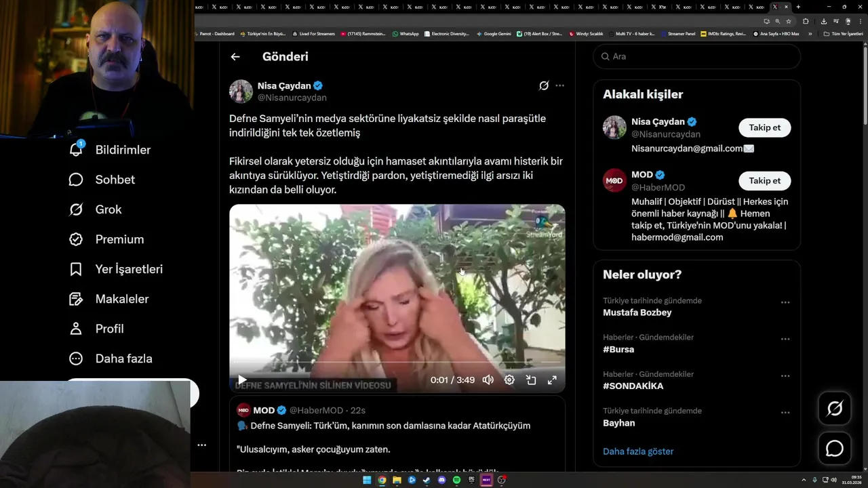The height and width of the screenshot is (488, 868).
Task: Open Mustafa Bozbey trending topic
Action: [637, 312]
